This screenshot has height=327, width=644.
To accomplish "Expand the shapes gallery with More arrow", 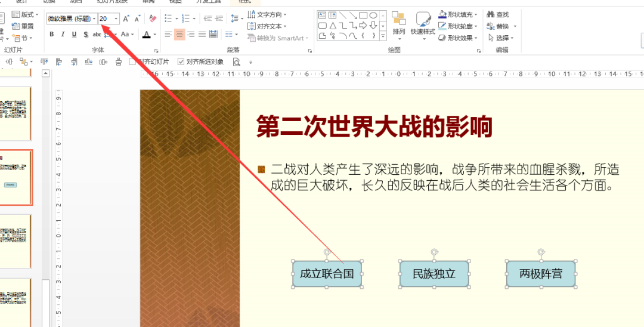I will (x=383, y=36).
